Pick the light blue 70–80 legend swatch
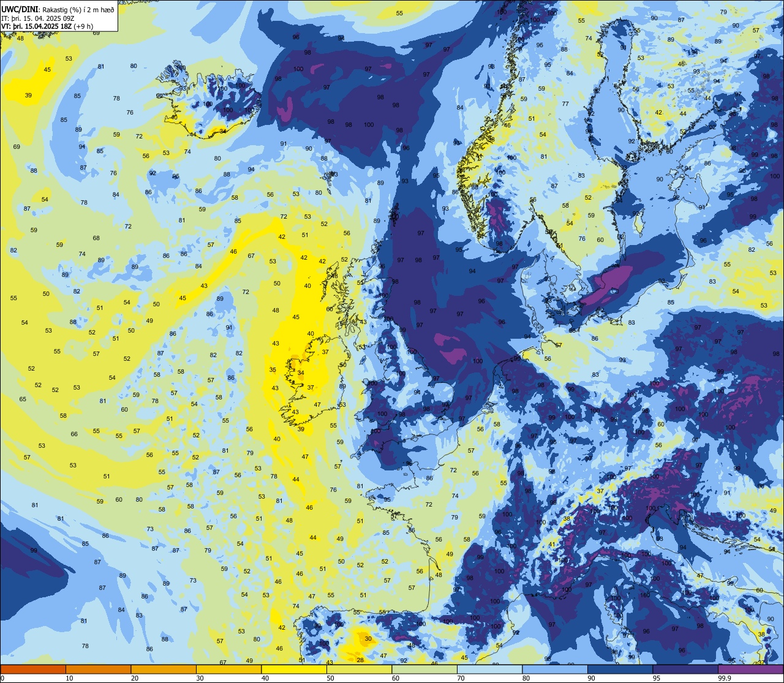 coord(489,669)
